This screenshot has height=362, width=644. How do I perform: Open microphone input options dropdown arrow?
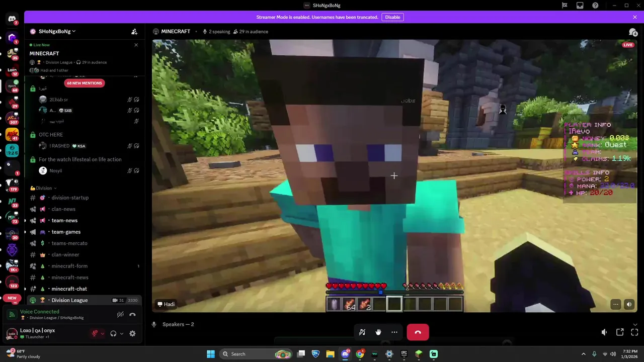tap(102, 334)
